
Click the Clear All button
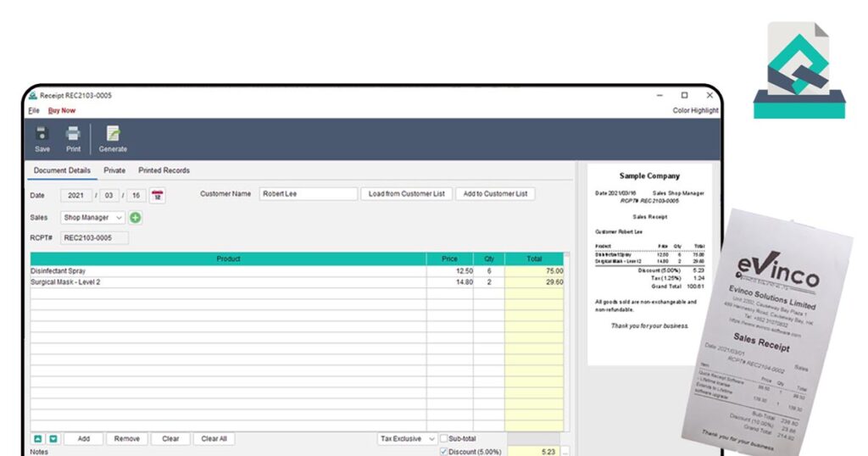(x=214, y=439)
